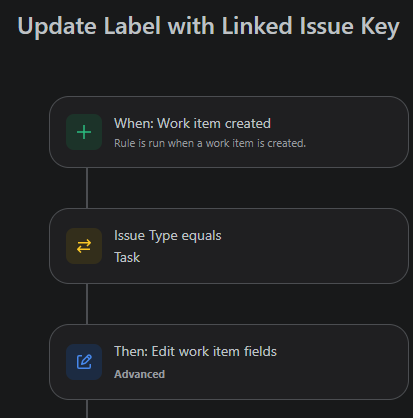Select the 'When: Work item created' heading
This screenshot has height=418, width=413.
point(192,124)
